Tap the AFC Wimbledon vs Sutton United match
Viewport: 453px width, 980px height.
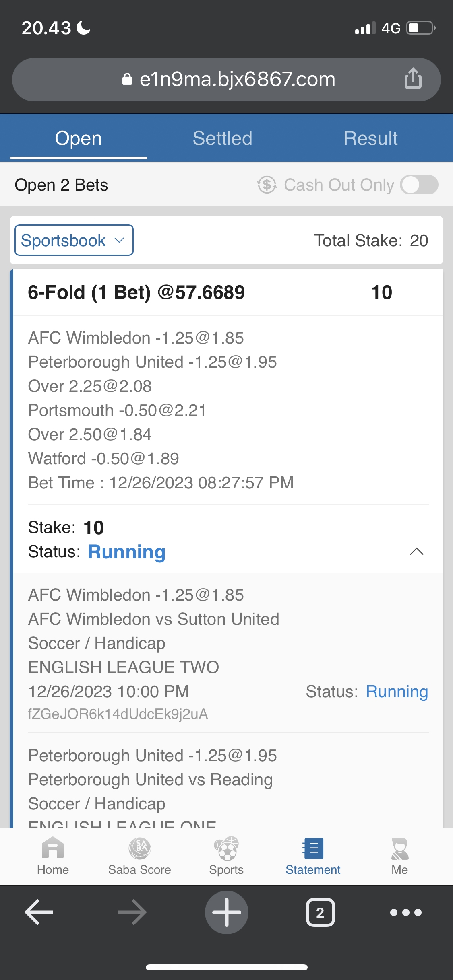coord(153,619)
